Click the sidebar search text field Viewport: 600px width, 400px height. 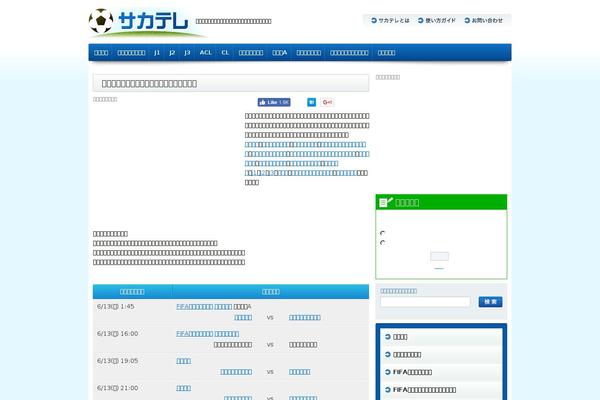pyautogui.click(x=425, y=301)
